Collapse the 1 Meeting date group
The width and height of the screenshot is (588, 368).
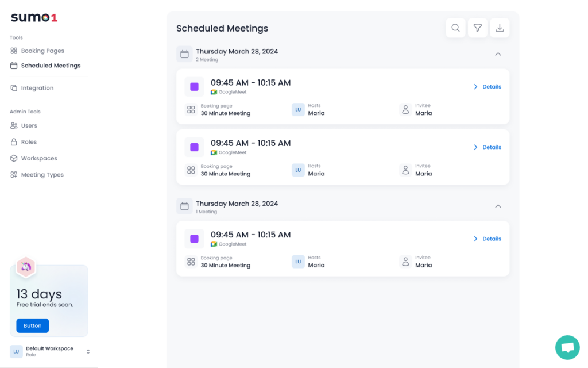(498, 206)
